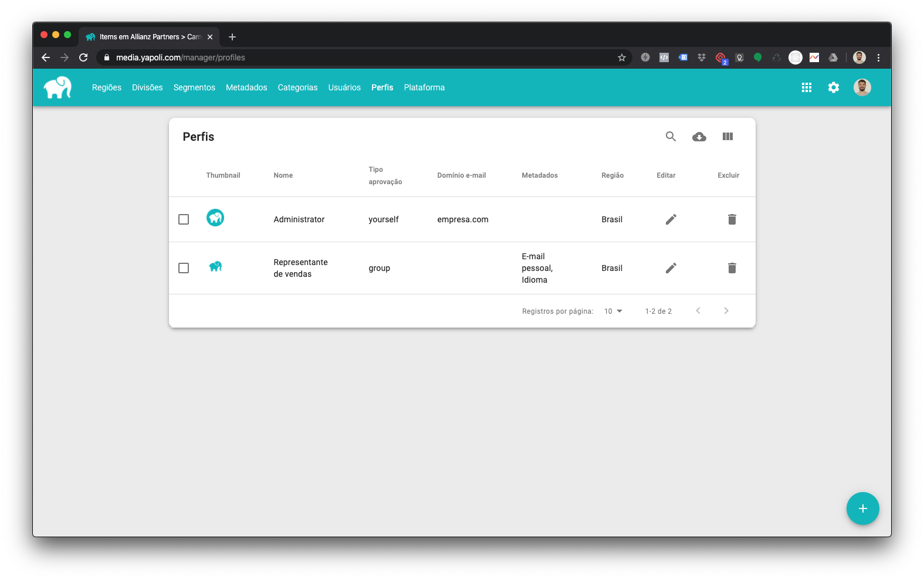This screenshot has height=580, width=924.
Task: Delete the Administrator profile via trash icon
Action: 732,219
